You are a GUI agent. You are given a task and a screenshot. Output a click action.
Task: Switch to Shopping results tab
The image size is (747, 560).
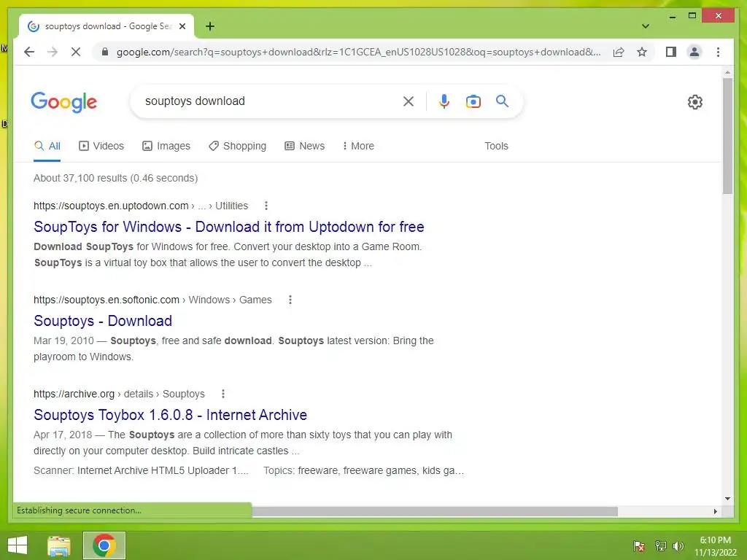[237, 146]
